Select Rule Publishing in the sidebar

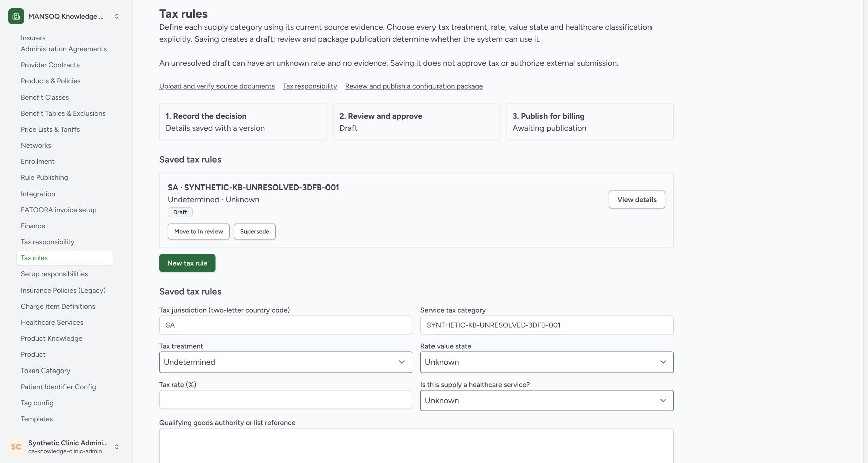[44, 177]
